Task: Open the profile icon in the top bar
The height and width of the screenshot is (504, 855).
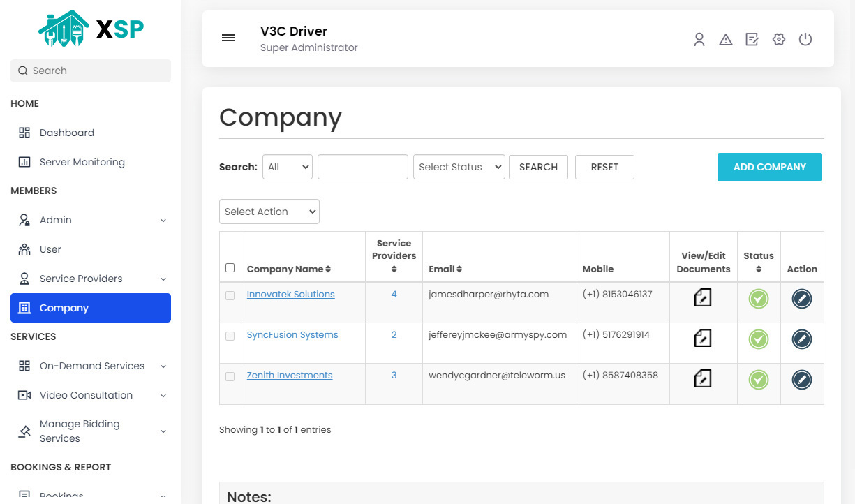Action: click(699, 39)
